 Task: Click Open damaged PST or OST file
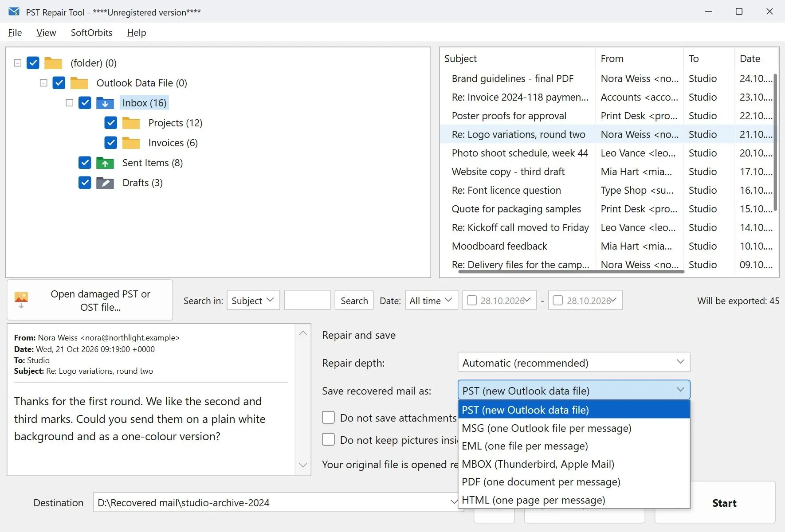tap(90, 300)
